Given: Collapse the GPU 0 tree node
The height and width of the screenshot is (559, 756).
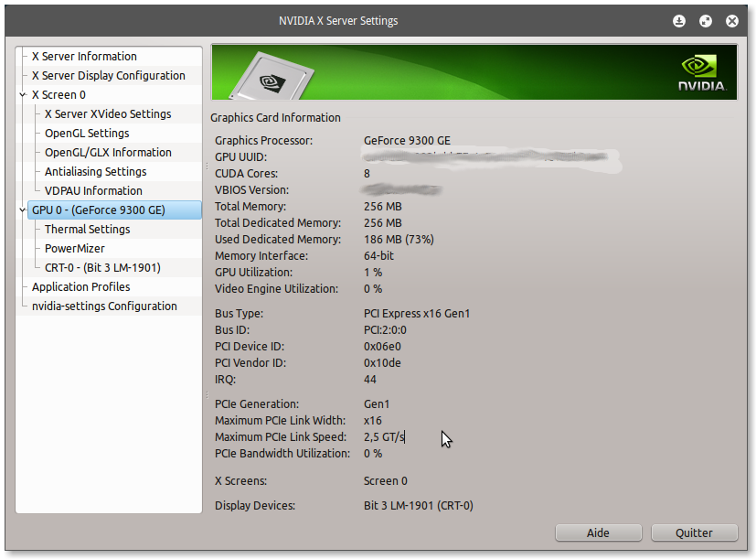Looking at the screenshot, I should pos(23,210).
